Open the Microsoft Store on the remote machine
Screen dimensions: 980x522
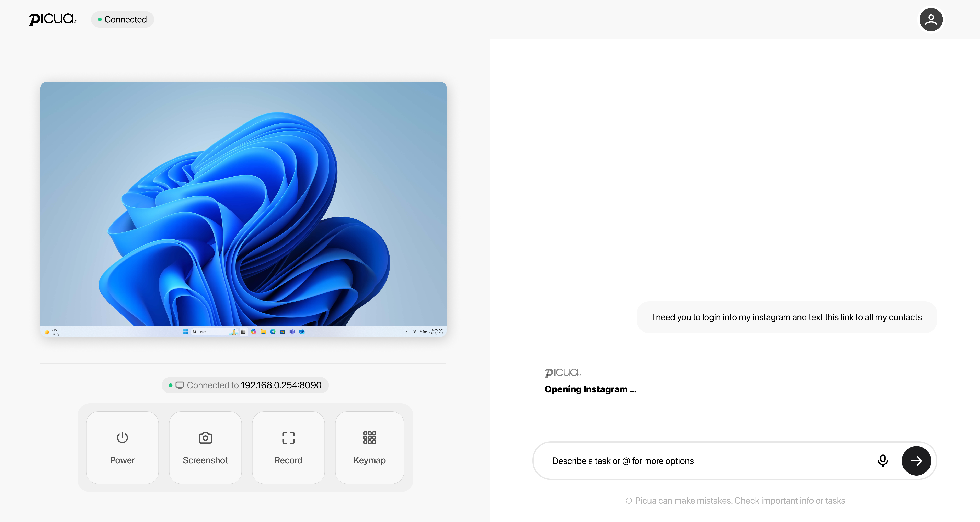click(x=282, y=332)
